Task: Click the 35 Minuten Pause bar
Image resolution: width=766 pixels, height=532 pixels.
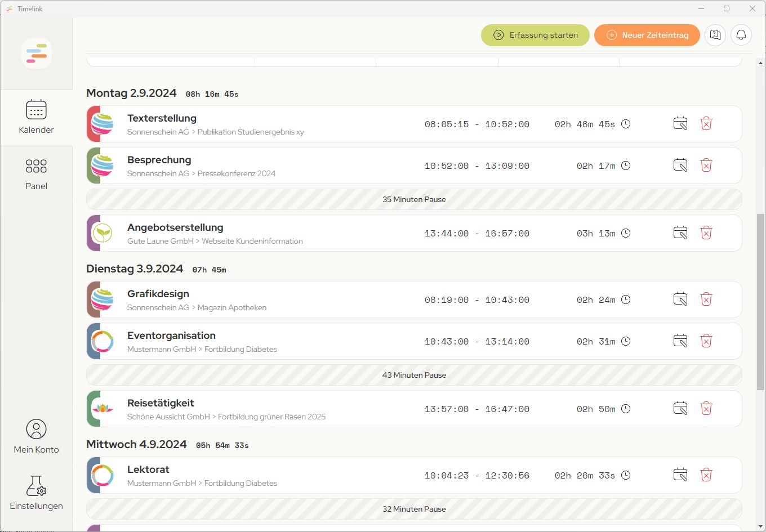Action: 414,199
